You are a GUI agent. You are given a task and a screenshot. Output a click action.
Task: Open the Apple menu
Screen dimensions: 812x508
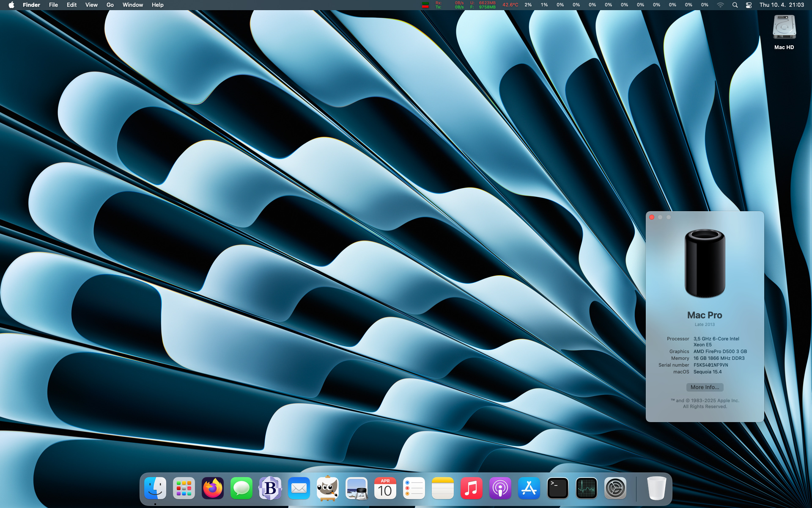point(11,5)
